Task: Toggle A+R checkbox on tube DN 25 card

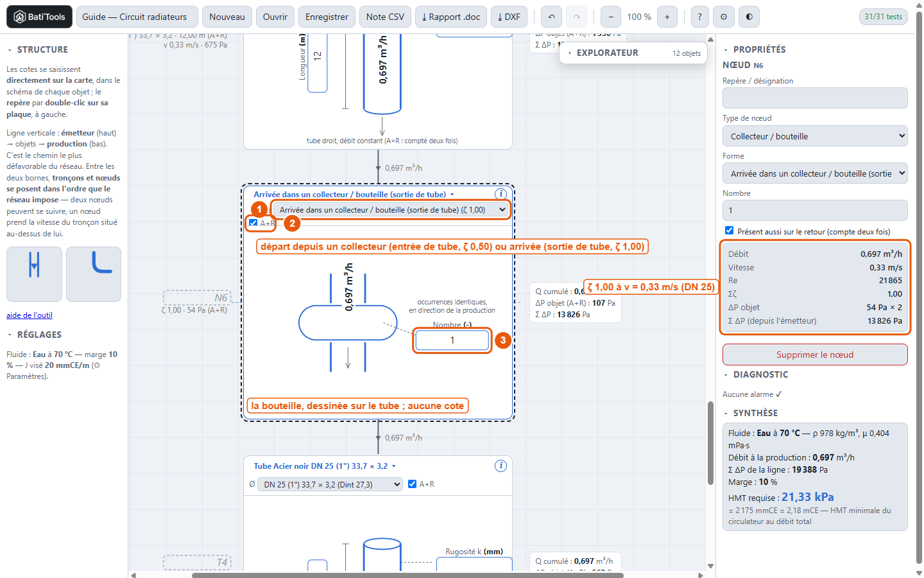Action: coord(413,484)
